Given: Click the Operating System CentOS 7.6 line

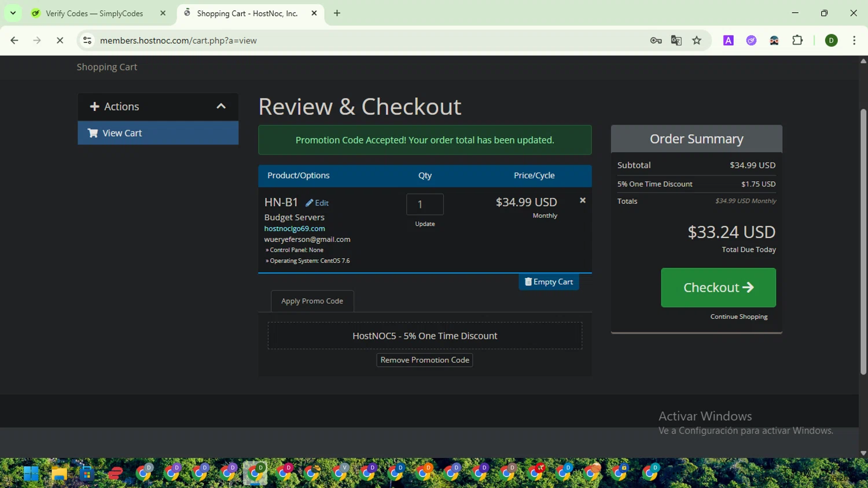Looking at the screenshot, I should (308, 261).
